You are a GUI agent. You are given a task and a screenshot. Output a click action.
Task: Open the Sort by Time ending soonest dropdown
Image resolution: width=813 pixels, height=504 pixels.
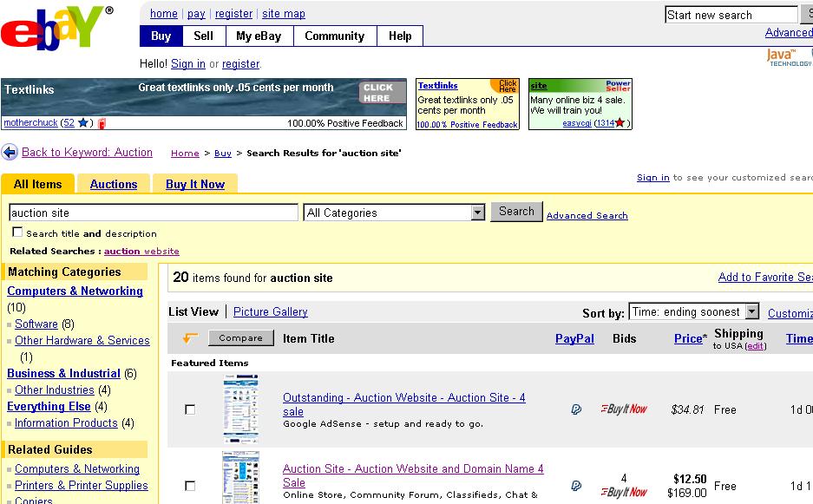(694, 311)
